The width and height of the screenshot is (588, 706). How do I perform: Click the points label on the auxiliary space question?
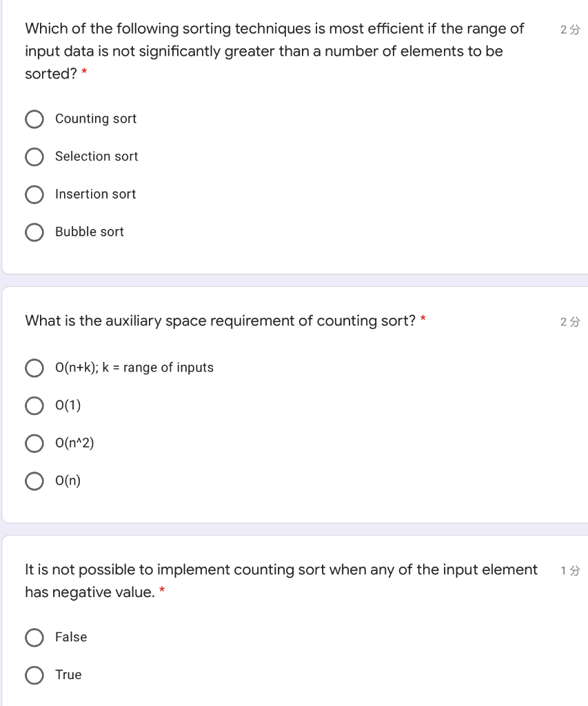(570, 321)
